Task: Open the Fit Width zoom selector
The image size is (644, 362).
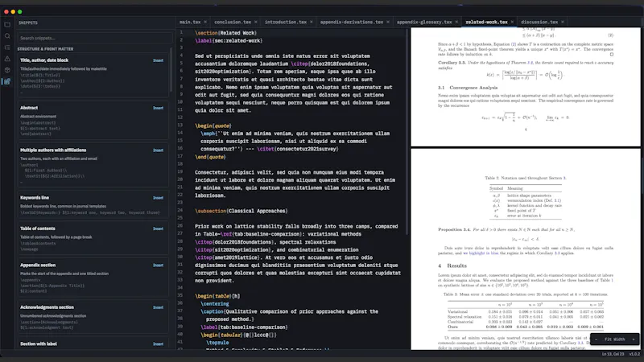Action: click(x=614, y=339)
